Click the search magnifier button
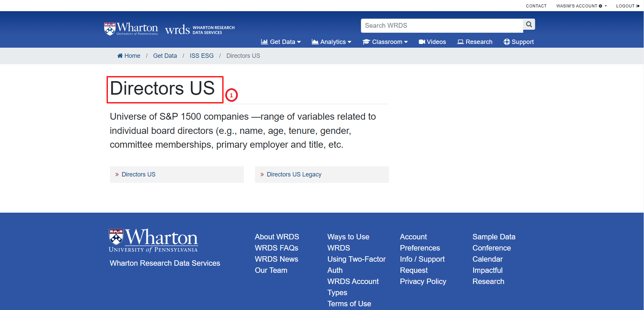Screen dimensions: 644x310 tap(529, 24)
